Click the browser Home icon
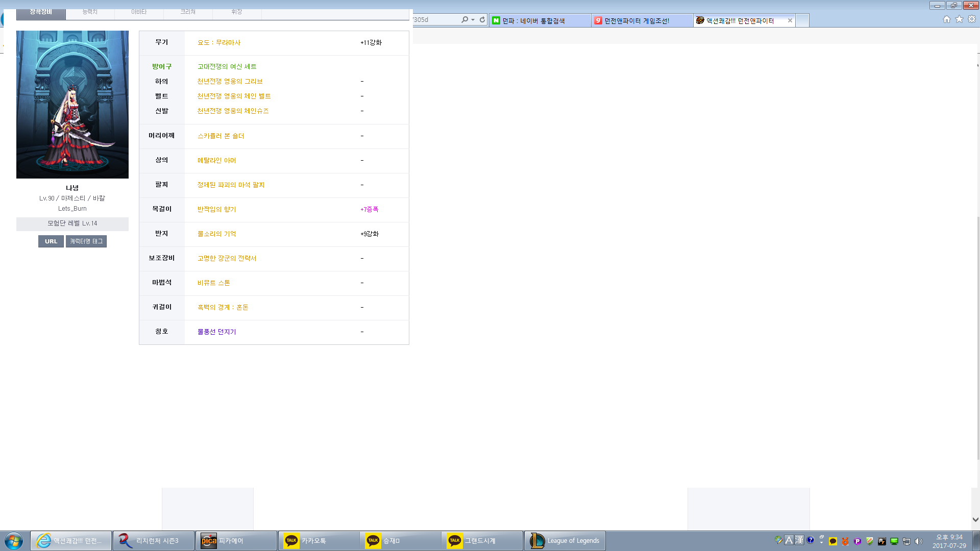980x551 pixels. tap(947, 19)
